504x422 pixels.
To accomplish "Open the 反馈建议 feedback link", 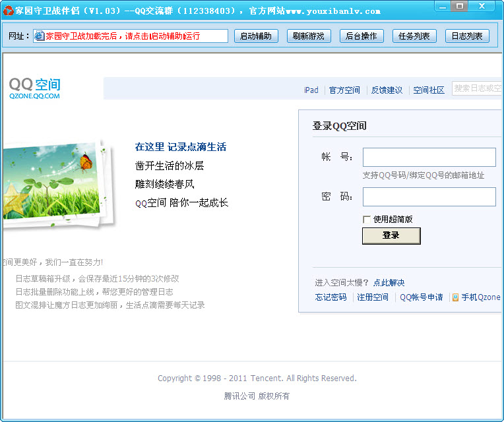I will click(387, 90).
